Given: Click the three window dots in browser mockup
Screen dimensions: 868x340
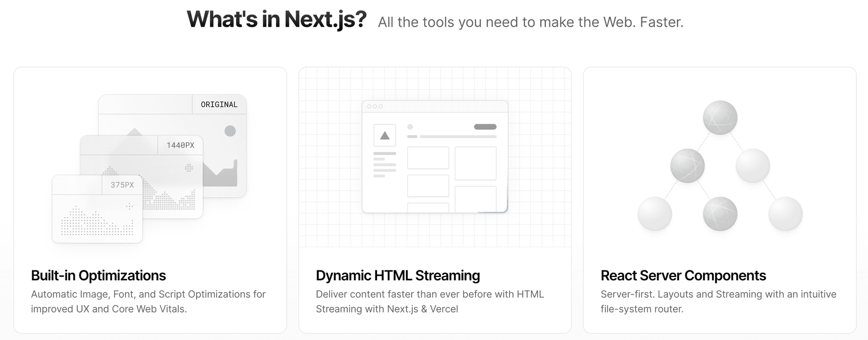Looking at the screenshot, I should pos(375,106).
